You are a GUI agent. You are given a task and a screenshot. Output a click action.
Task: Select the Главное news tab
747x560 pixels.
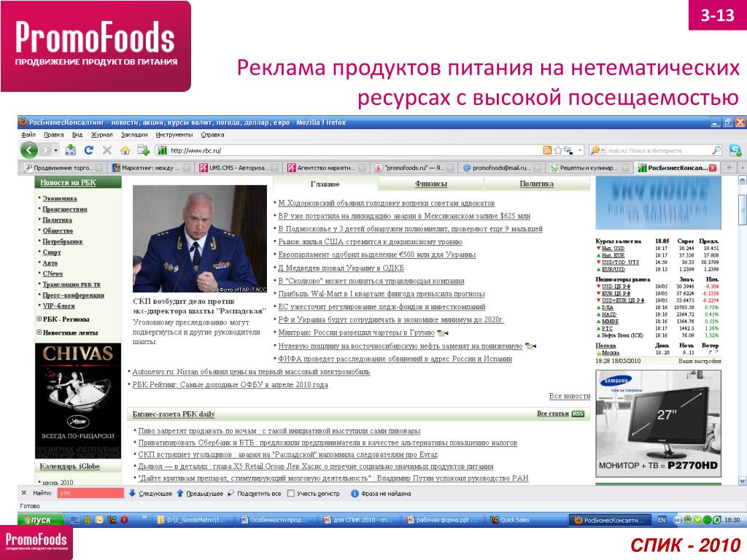coord(325,184)
